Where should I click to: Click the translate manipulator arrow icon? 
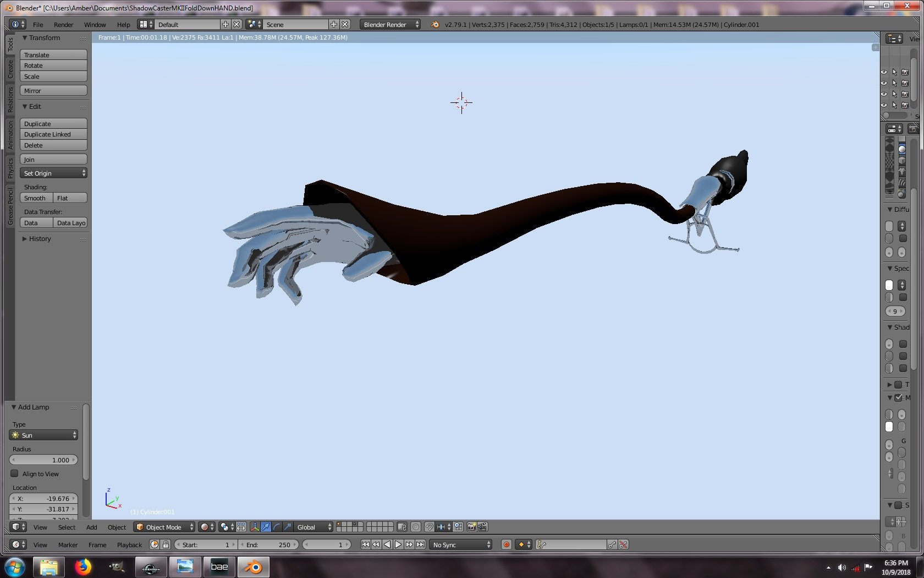(x=266, y=527)
